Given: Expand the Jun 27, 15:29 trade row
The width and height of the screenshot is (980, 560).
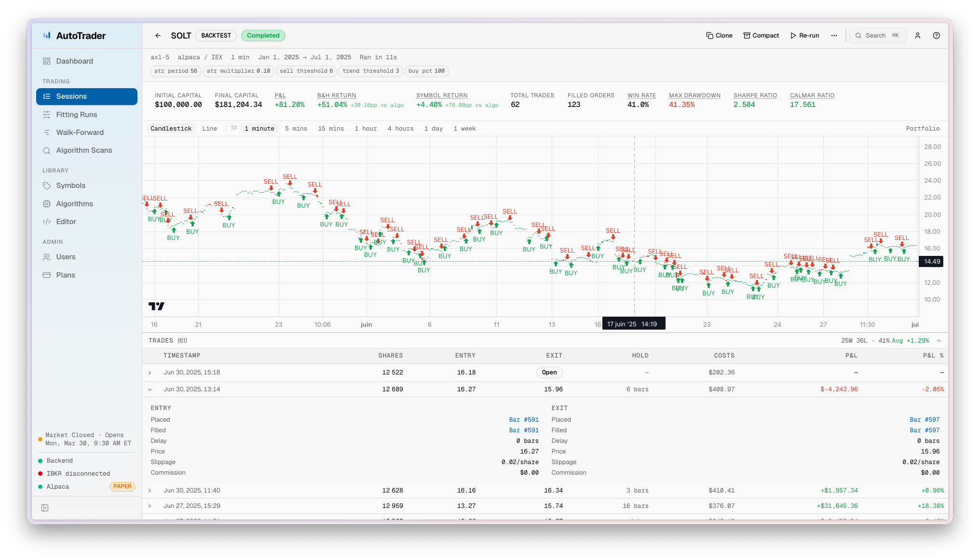Looking at the screenshot, I should click(150, 506).
